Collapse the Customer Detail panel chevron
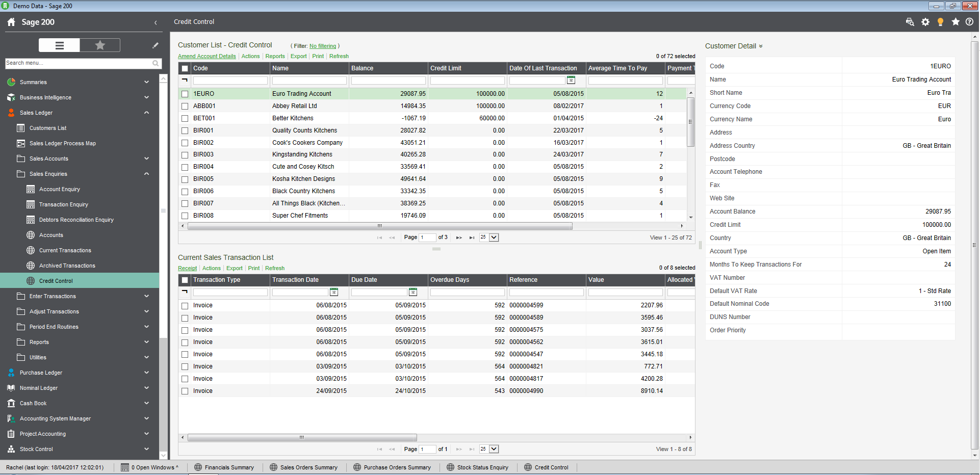Screen dimensions: 980x475 (x=761, y=46)
